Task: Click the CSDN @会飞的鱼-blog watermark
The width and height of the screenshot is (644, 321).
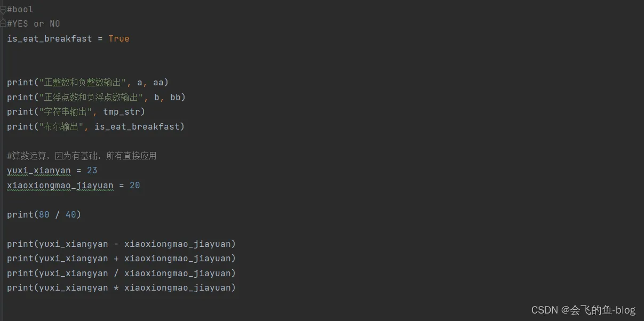Action: [x=583, y=310]
